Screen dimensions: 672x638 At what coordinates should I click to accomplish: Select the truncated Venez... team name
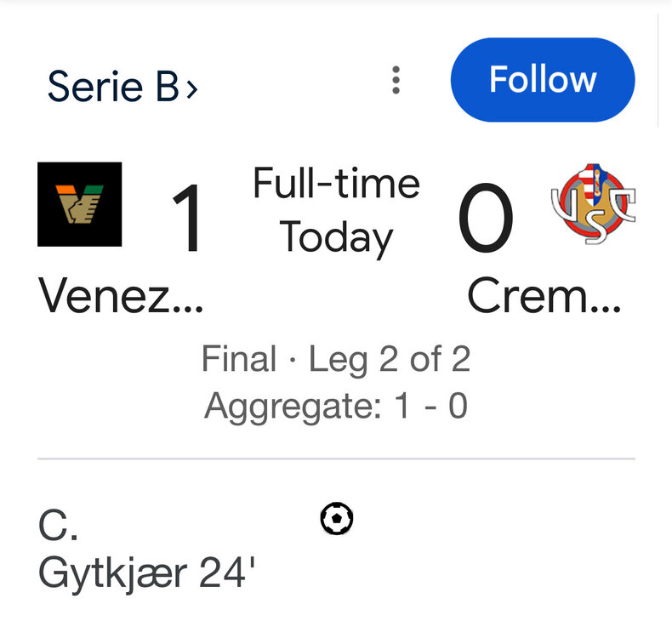point(121,297)
